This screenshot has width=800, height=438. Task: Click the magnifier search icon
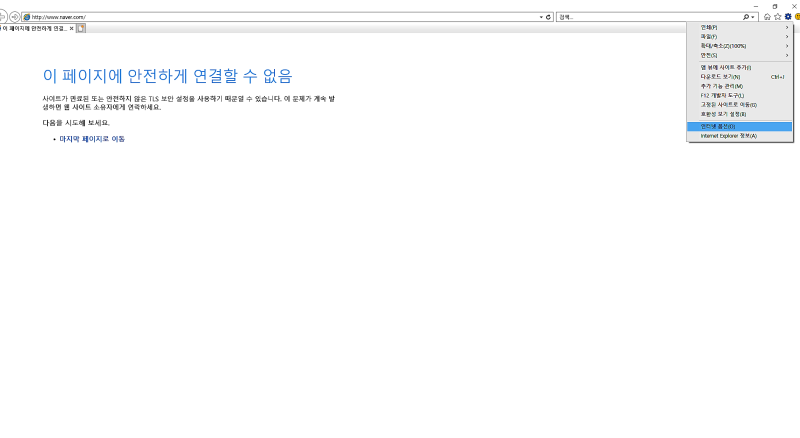click(x=746, y=17)
